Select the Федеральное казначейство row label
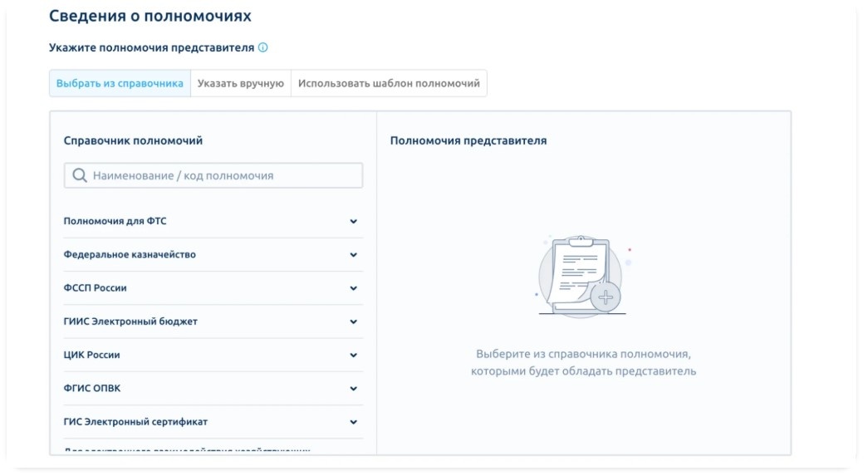868x476 pixels. pos(130,254)
